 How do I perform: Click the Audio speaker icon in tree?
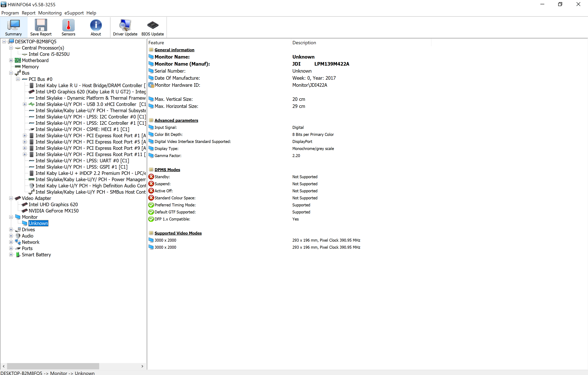18,236
